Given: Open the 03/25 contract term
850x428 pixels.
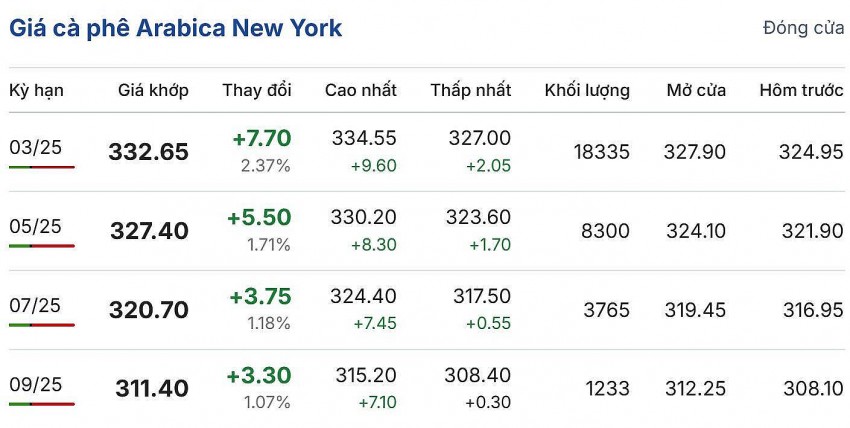Looking at the screenshot, I should click(x=36, y=147).
